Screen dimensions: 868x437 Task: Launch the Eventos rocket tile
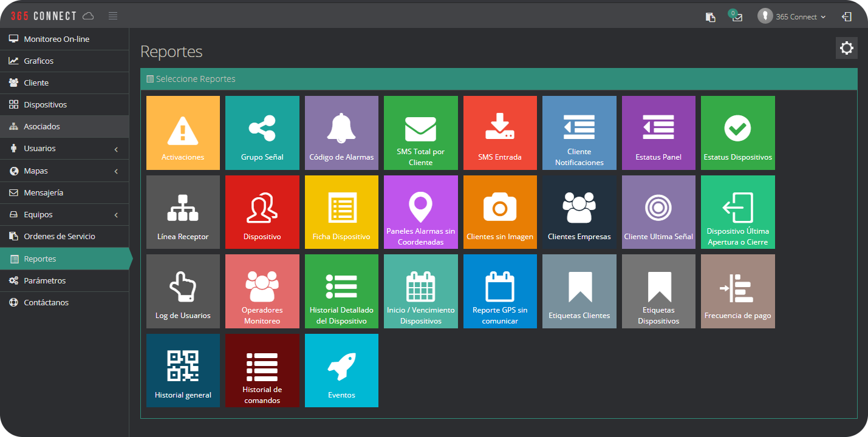[341, 370]
